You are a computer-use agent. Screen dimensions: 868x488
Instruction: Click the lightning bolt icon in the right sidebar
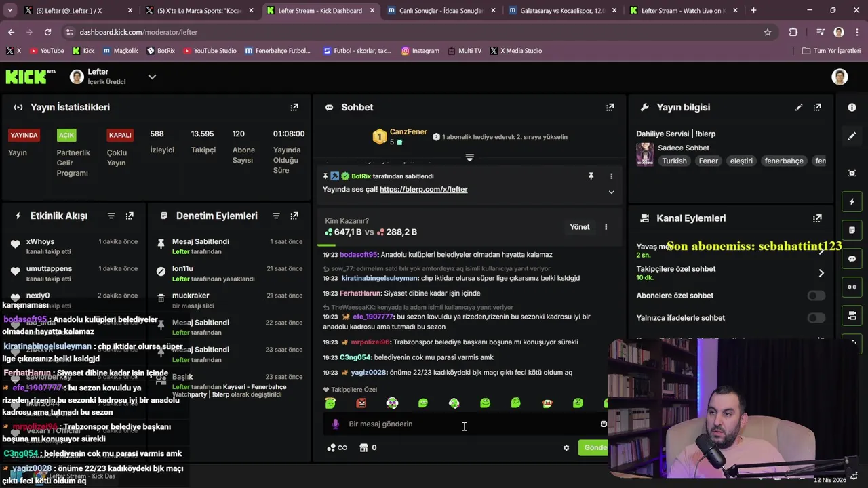tap(852, 202)
